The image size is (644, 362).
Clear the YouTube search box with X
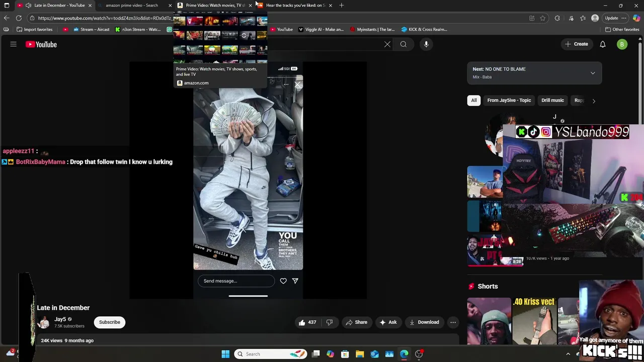387,44
